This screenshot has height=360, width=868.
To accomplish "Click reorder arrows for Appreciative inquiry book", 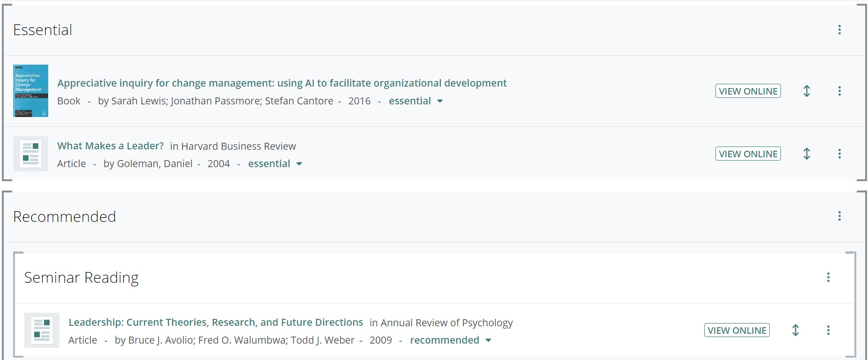I will click(807, 91).
